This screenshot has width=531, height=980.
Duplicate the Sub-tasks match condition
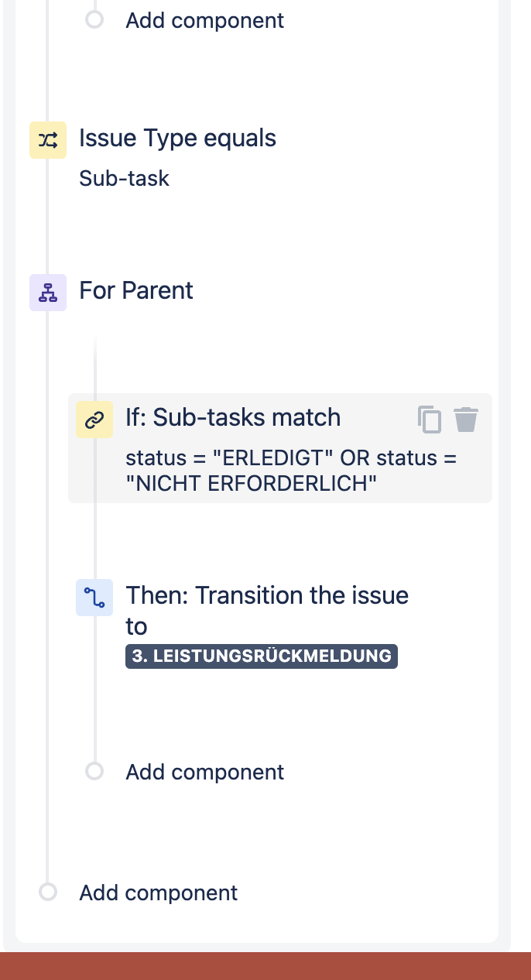[430, 419]
